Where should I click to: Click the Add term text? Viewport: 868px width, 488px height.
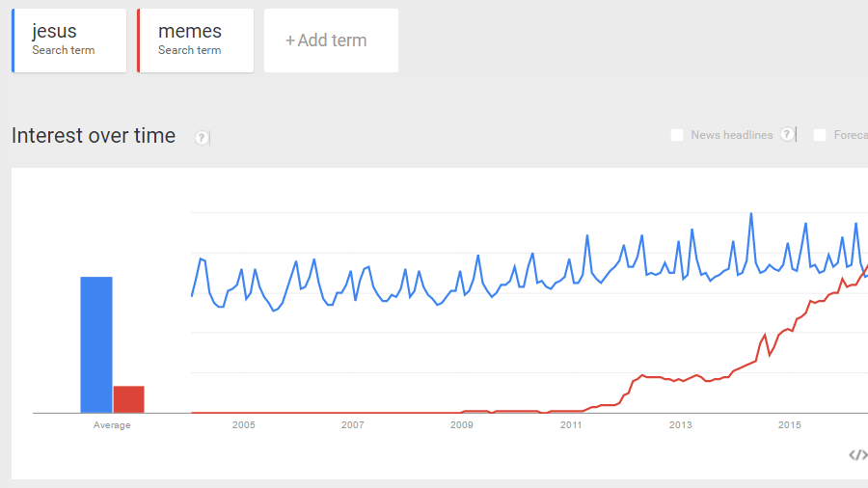point(333,41)
